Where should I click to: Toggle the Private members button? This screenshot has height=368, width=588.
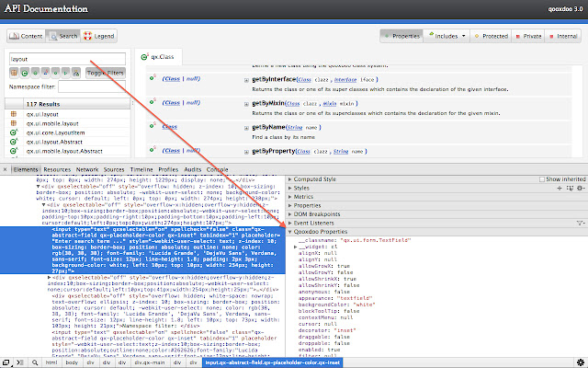coord(528,36)
